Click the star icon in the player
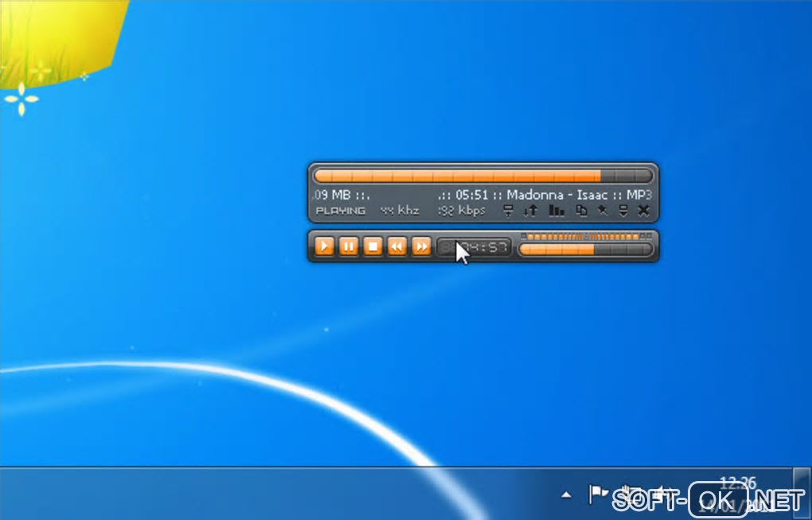The height and width of the screenshot is (520, 812). (x=603, y=210)
